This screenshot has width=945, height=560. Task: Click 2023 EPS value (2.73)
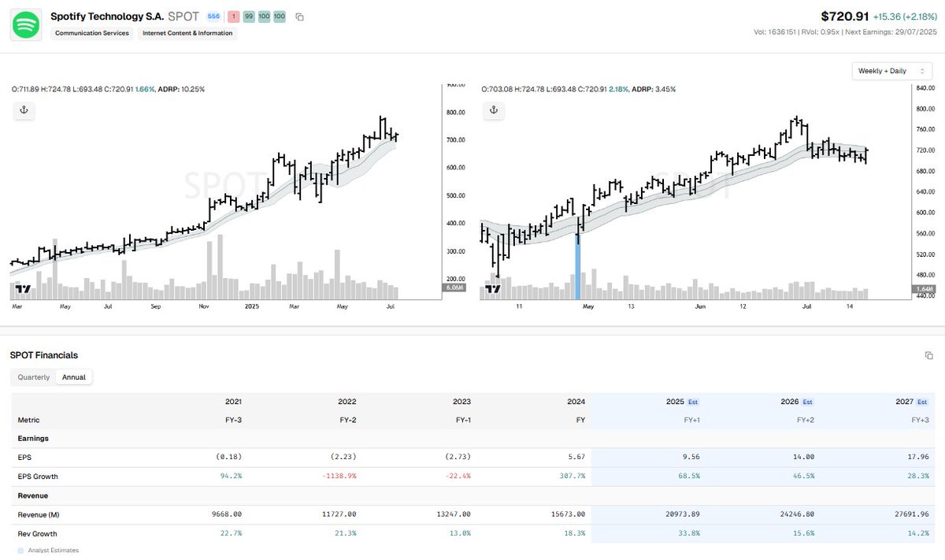458,458
